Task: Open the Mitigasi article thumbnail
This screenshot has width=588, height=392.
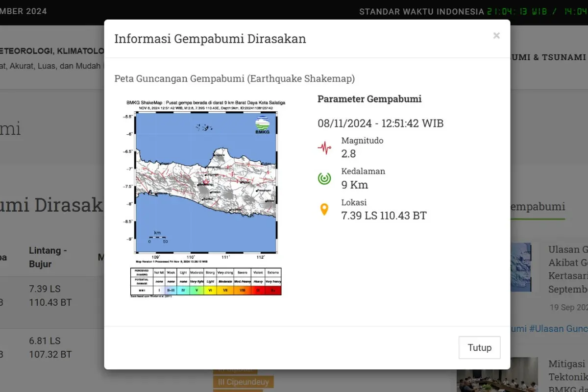Action: (497, 375)
